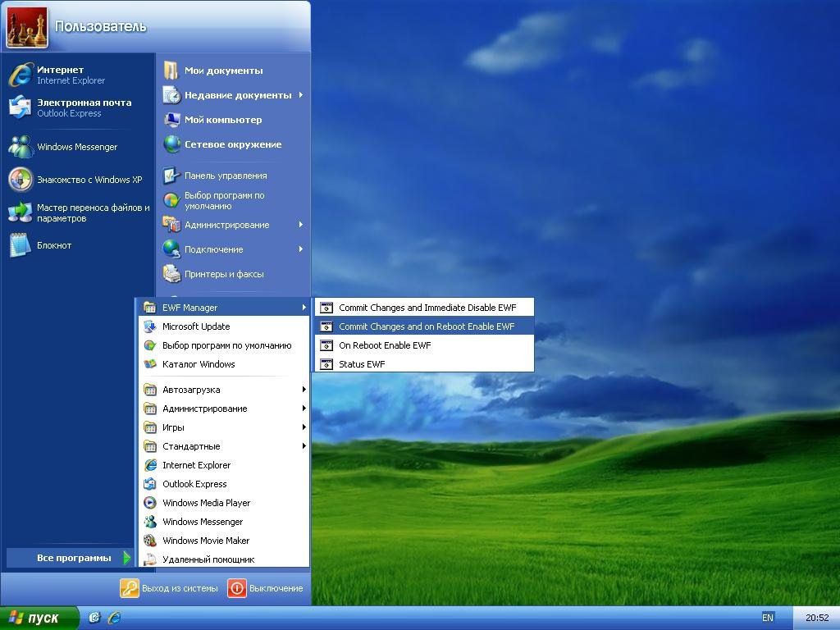
Task: Click the 20:52 taskbar clock
Action: 817,618
